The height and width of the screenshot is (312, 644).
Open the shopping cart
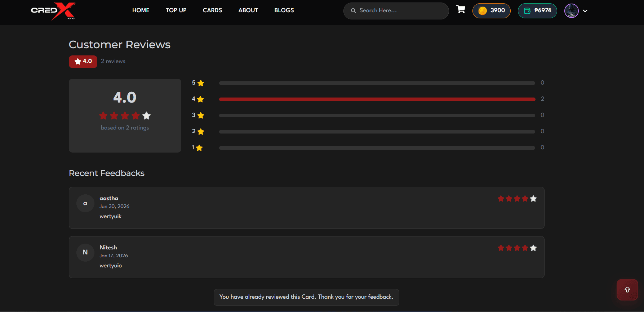click(461, 10)
